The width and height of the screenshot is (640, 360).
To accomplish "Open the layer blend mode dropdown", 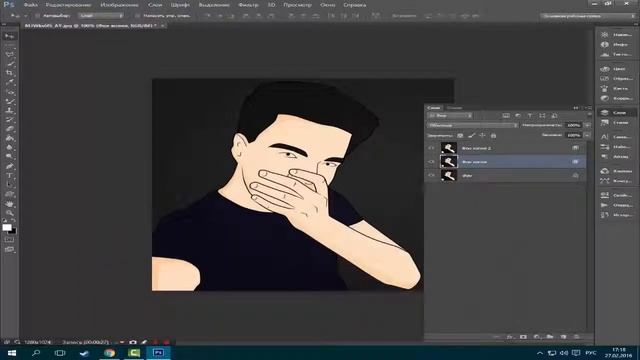I will click(x=473, y=126).
